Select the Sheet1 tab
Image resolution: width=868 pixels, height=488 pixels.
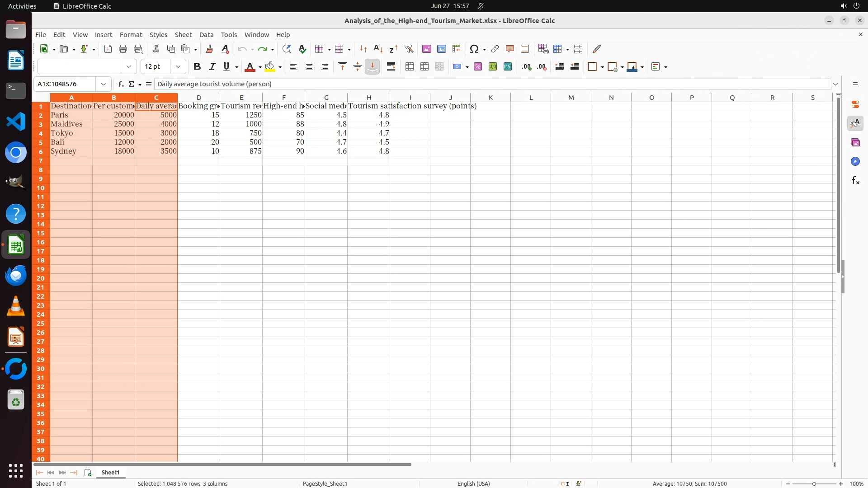tap(110, 472)
